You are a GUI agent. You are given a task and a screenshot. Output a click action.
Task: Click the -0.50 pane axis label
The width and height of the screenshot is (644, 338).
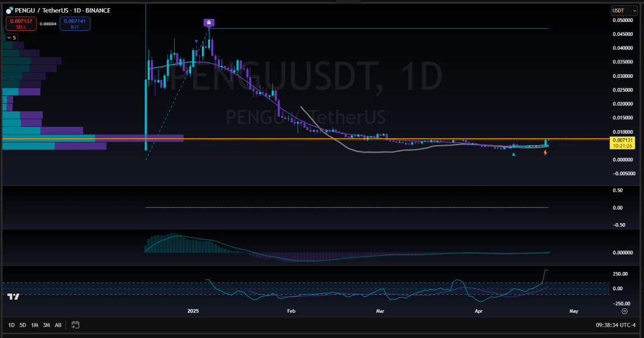[x=619, y=225]
